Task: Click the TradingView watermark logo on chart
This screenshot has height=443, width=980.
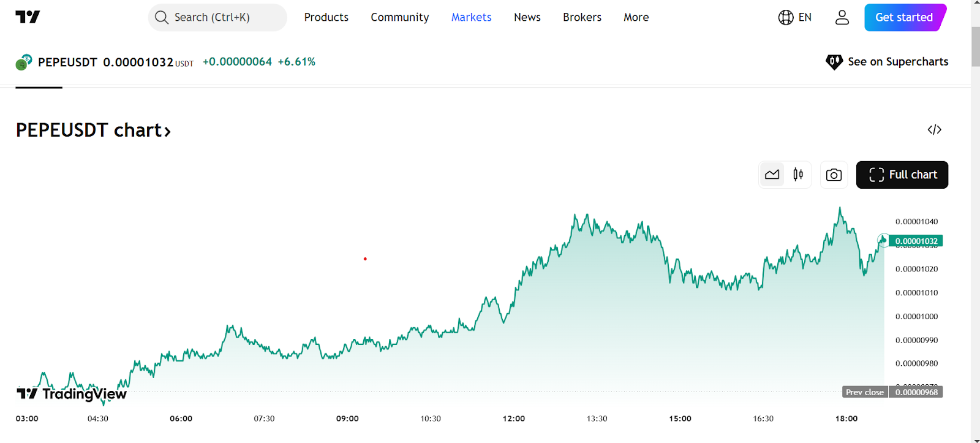Action: [72, 393]
